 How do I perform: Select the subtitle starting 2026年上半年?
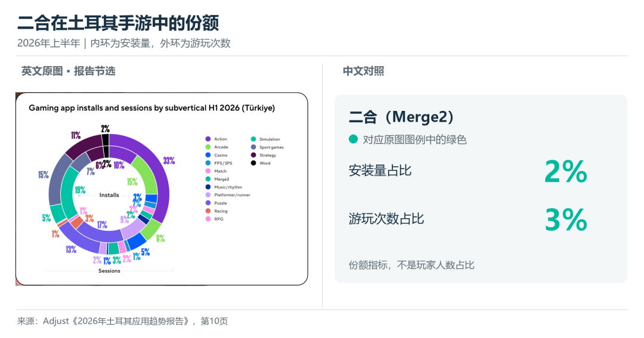[x=123, y=43]
